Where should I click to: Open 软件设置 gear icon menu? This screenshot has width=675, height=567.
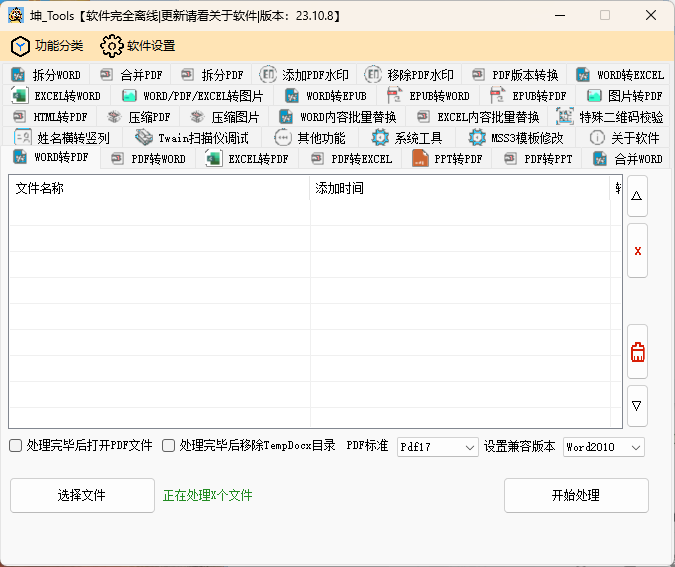click(x=138, y=46)
